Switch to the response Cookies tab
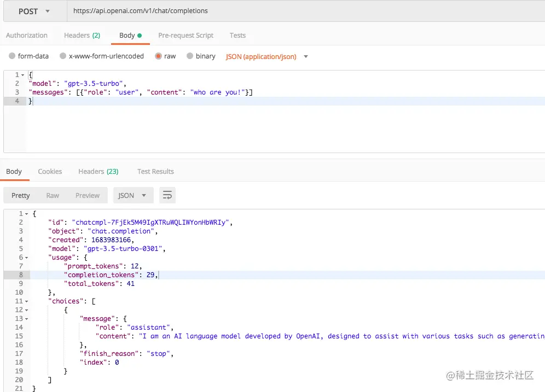This screenshot has width=545, height=392. pos(50,172)
